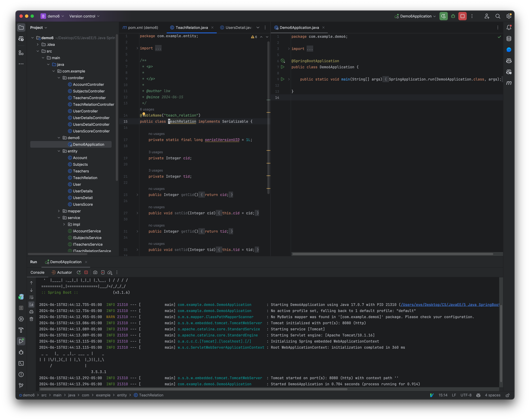The image size is (530, 420).
Task: Open the Version control dropdown
Action: pos(84,16)
